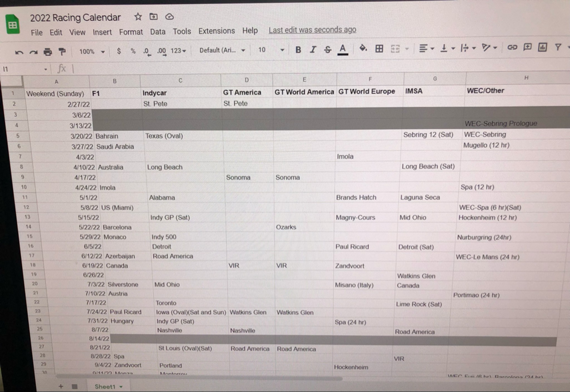Screen dimensions: 570x392
Task: Open the Insert menu
Action: [x=102, y=32]
